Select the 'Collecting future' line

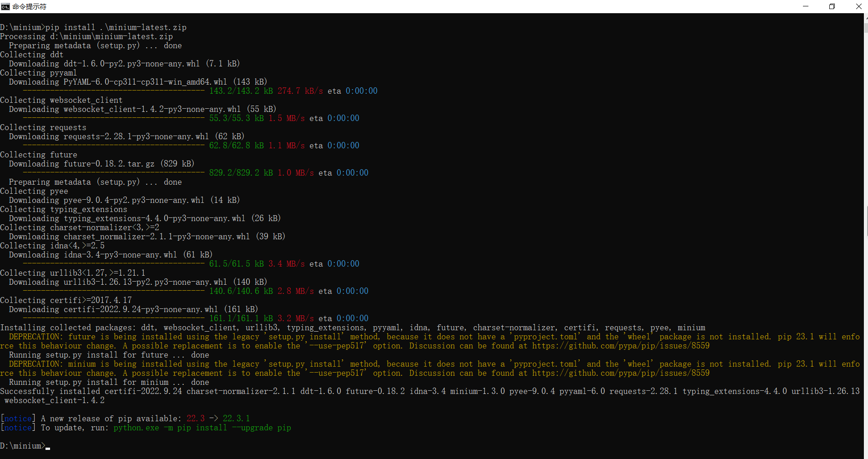point(39,155)
